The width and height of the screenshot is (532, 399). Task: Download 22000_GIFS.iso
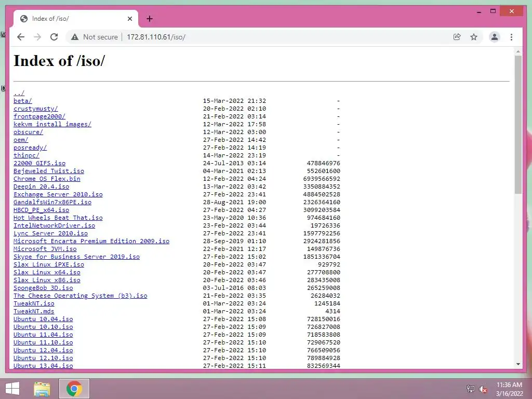39,163
